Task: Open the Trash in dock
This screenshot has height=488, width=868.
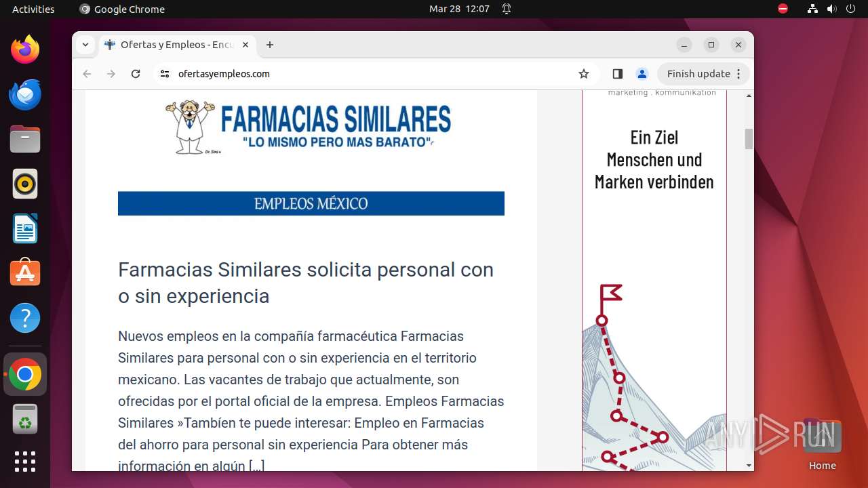Action: [25, 419]
